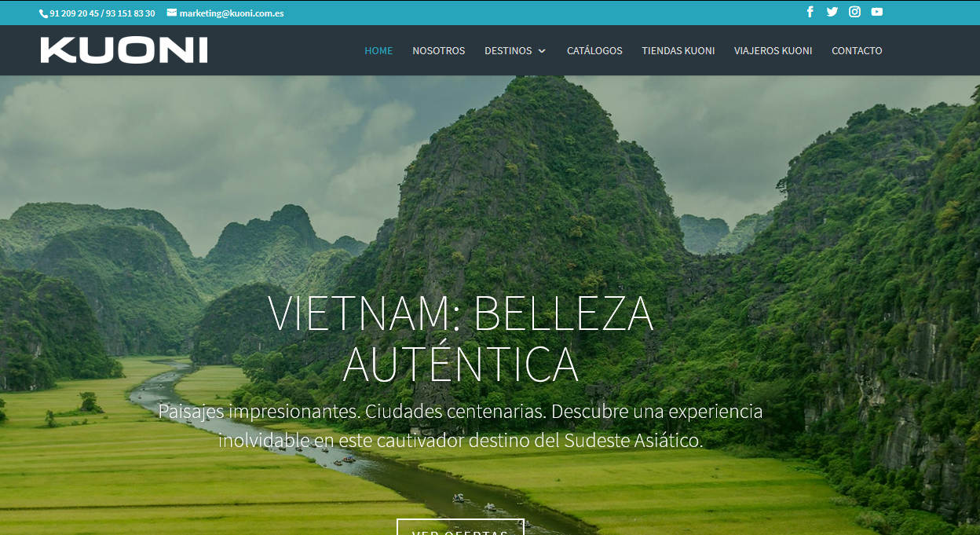Click the email envelope icon
This screenshot has height=535, width=980.
click(x=172, y=13)
